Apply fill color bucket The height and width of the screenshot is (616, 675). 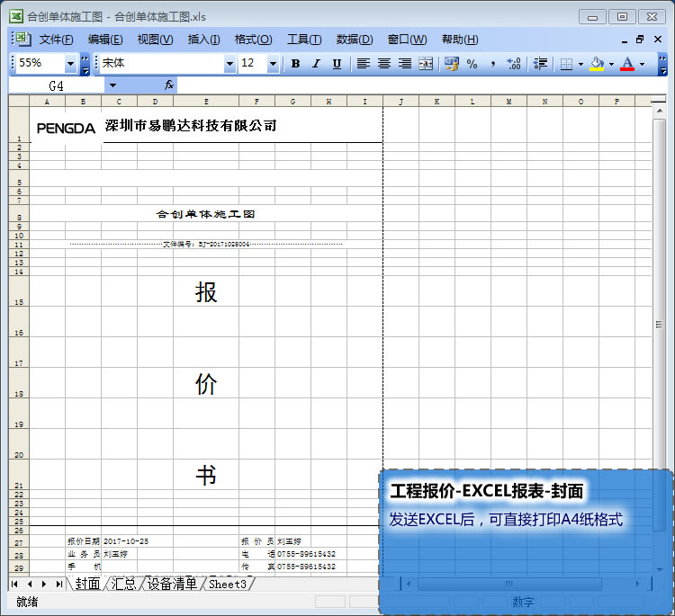click(597, 64)
